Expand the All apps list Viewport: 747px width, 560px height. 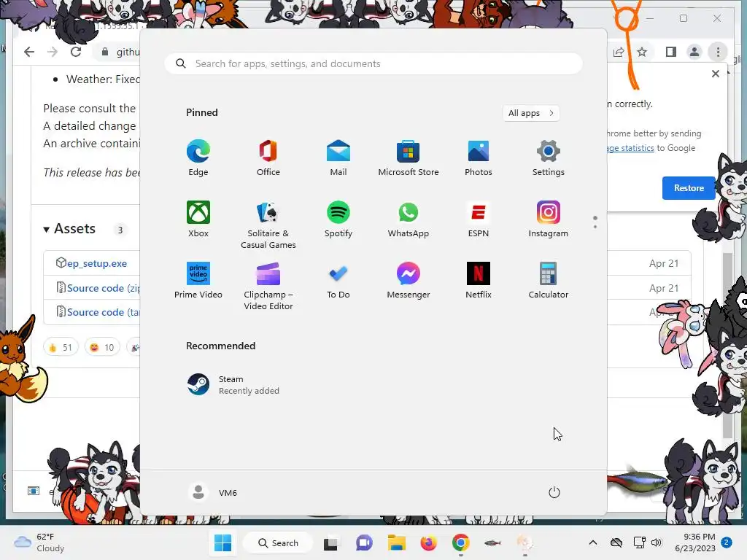point(531,113)
